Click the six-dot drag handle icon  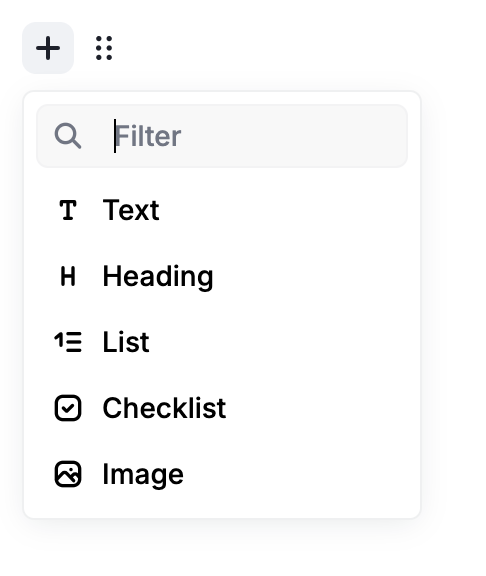tap(104, 48)
